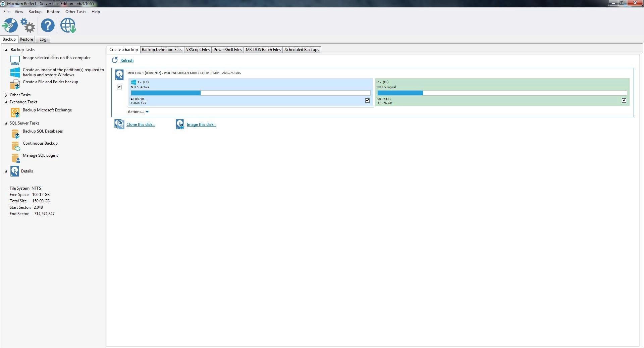Screen dimensions: 644x348
Task: Click the Windows logo partition image icon
Action: [x=15, y=72]
